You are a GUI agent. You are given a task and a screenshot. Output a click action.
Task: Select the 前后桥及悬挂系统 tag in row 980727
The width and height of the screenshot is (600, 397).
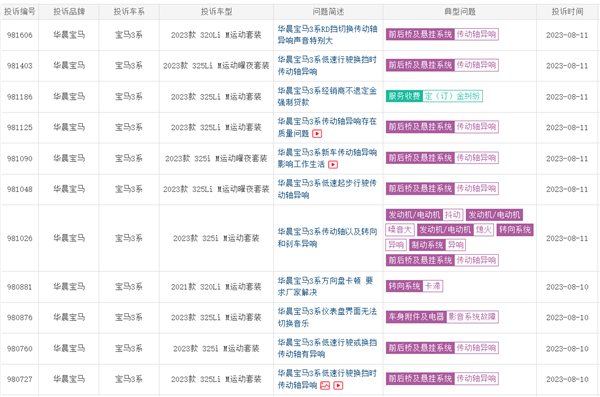[x=420, y=379]
